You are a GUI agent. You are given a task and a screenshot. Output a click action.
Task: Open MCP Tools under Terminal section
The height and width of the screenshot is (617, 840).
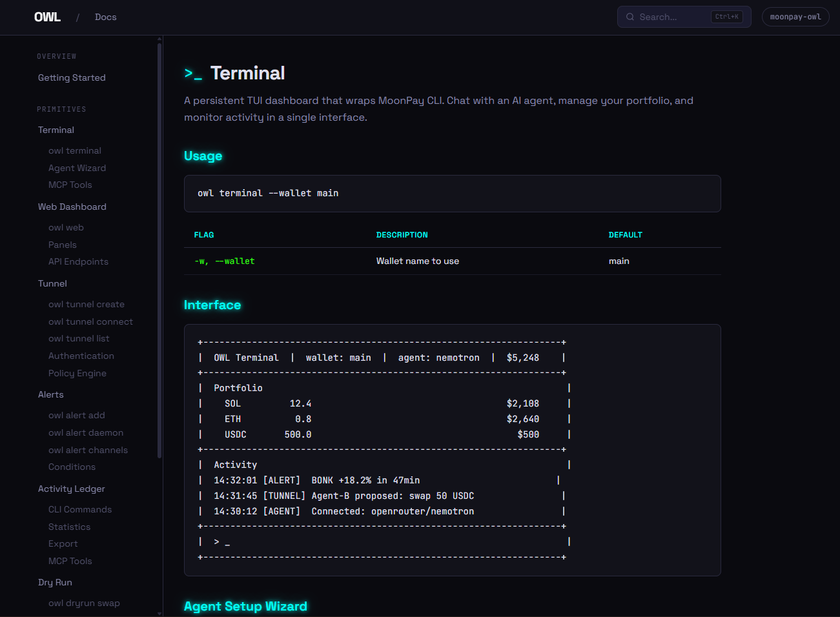tap(70, 185)
